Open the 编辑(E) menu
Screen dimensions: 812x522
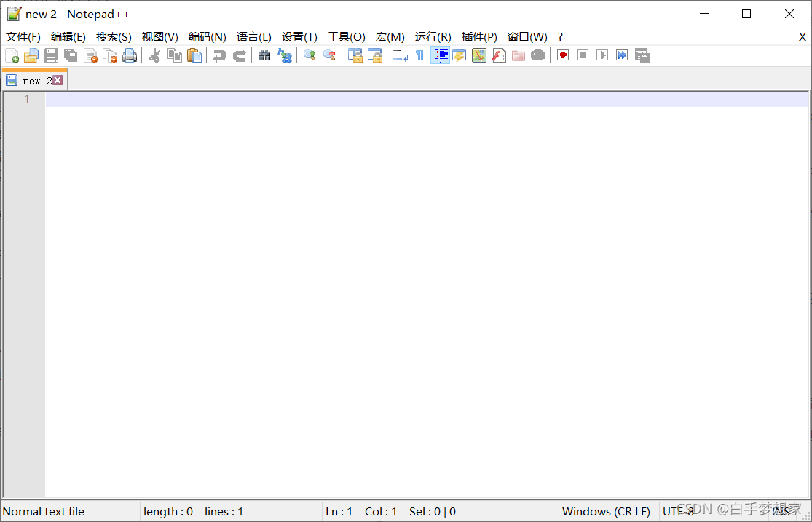pos(68,37)
